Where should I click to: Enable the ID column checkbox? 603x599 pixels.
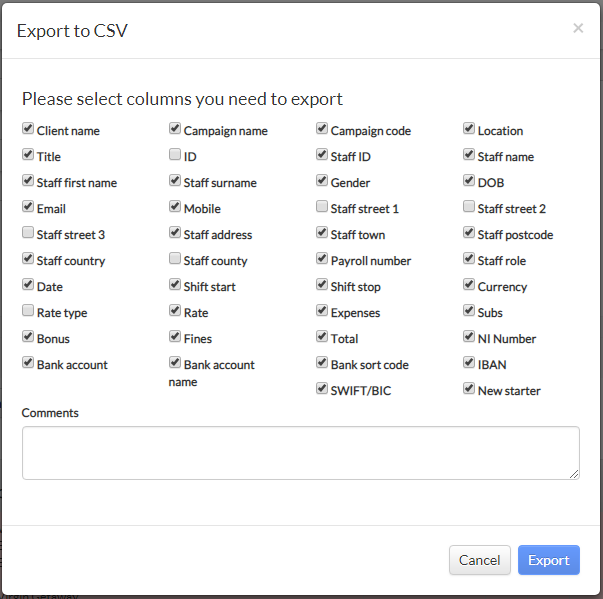pos(175,154)
